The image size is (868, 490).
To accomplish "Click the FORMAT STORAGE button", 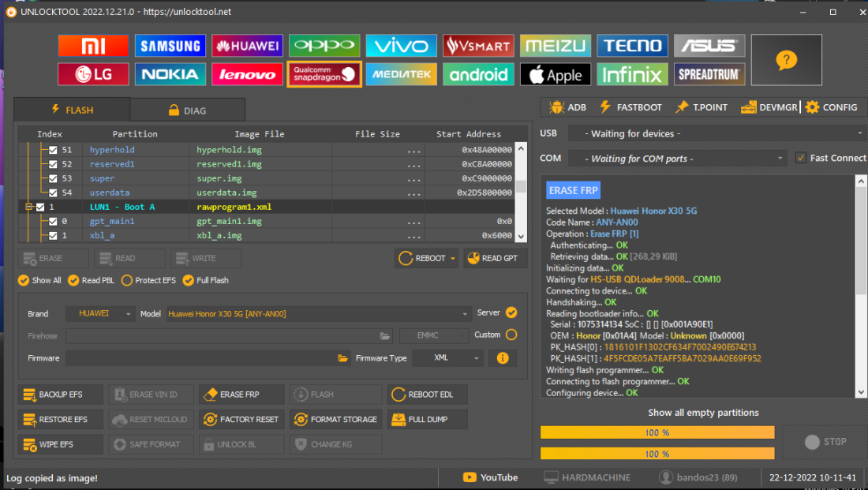I will click(336, 420).
